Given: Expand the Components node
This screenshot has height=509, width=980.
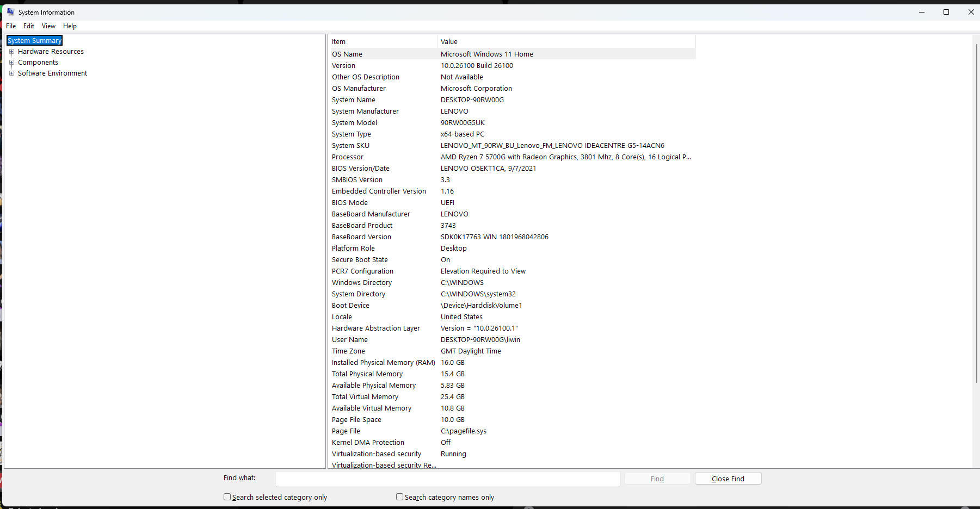Looking at the screenshot, I should point(11,63).
